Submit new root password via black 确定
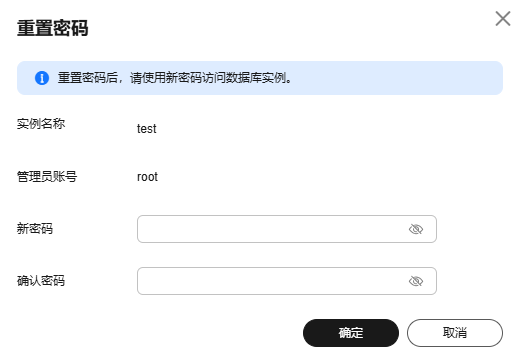Image resolution: width=528 pixels, height=362 pixels. click(351, 333)
